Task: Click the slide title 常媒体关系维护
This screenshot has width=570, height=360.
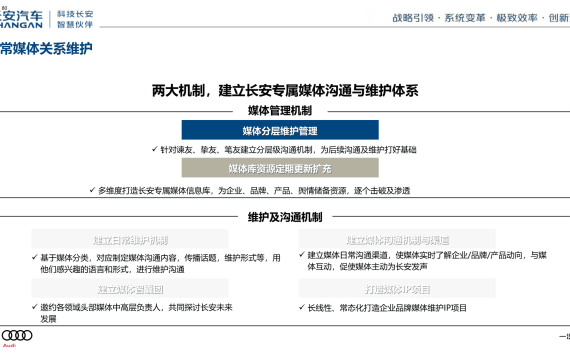Action: pos(46,48)
